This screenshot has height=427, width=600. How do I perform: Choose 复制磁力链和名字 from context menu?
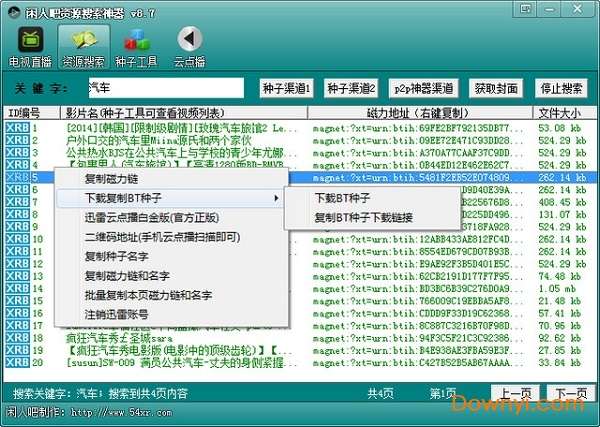click(172, 276)
